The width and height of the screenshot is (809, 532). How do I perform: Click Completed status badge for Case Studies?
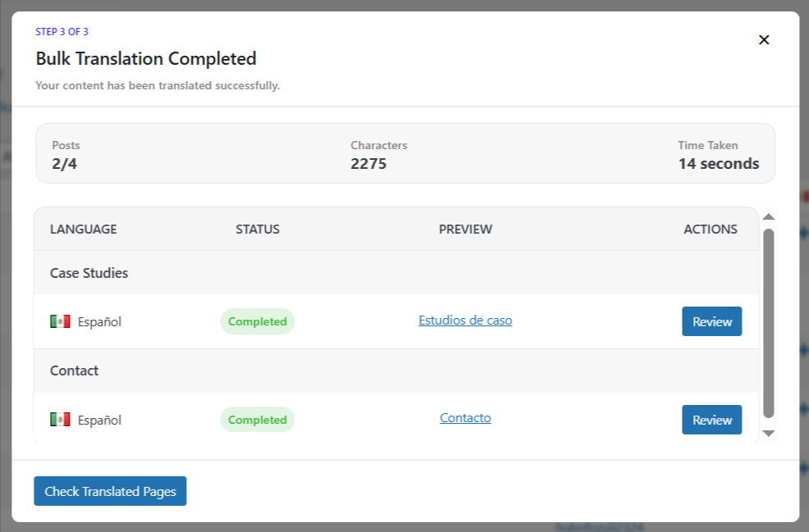click(x=257, y=321)
